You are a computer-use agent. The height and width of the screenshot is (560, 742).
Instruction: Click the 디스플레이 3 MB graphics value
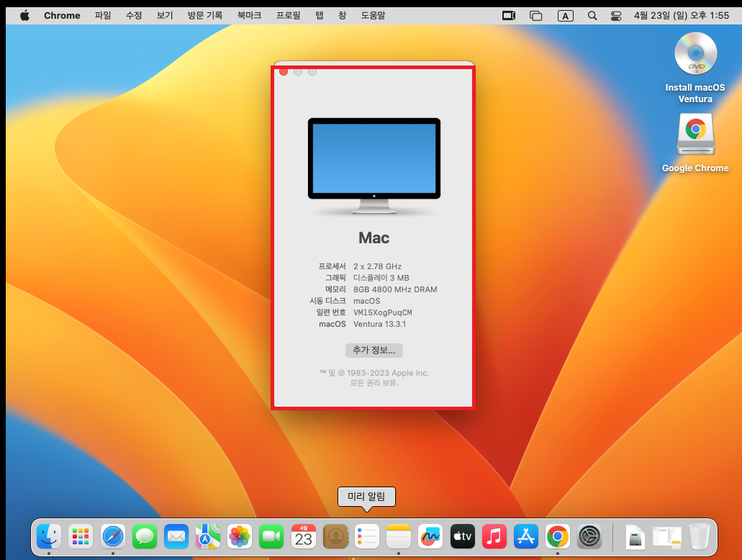pos(381,278)
